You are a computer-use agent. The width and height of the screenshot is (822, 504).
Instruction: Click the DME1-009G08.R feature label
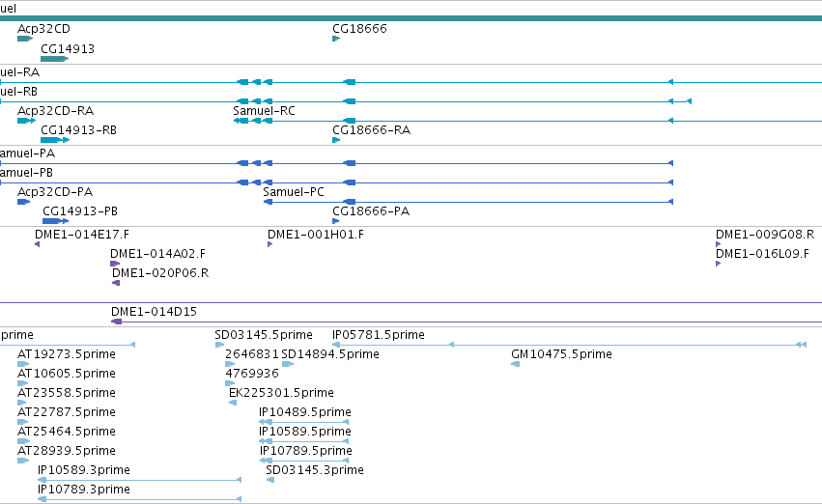pos(765,235)
